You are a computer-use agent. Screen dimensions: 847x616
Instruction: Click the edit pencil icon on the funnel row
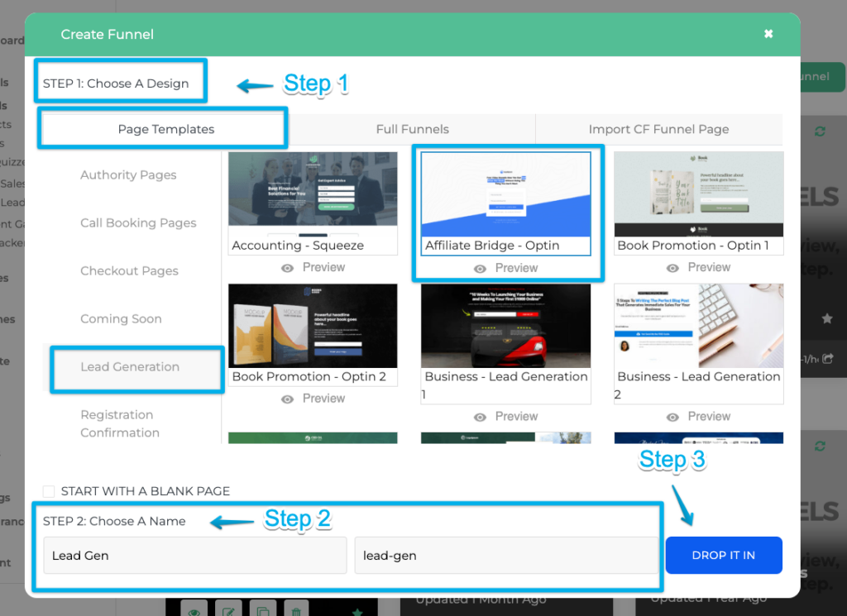pyautogui.click(x=230, y=611)
